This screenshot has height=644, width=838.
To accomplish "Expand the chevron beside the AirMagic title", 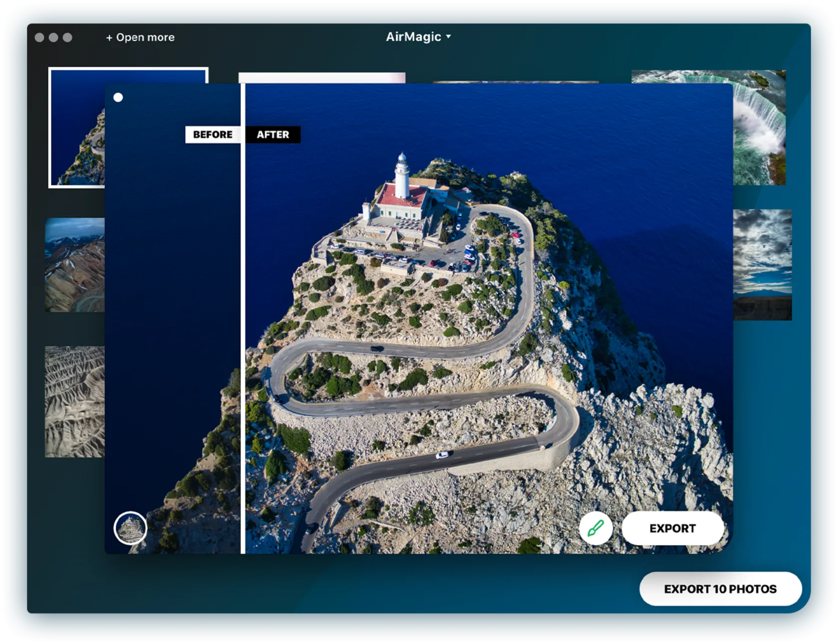I will pos(448,37).
